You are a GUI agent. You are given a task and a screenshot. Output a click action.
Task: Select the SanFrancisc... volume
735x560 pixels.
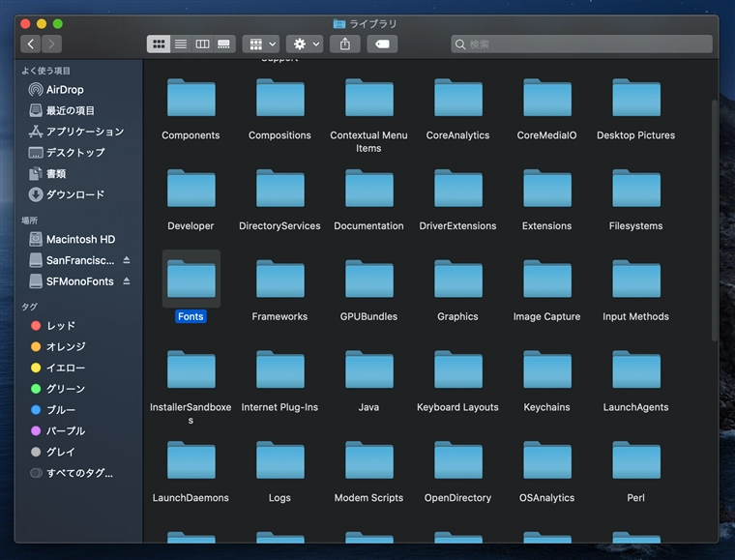point(72,260)
